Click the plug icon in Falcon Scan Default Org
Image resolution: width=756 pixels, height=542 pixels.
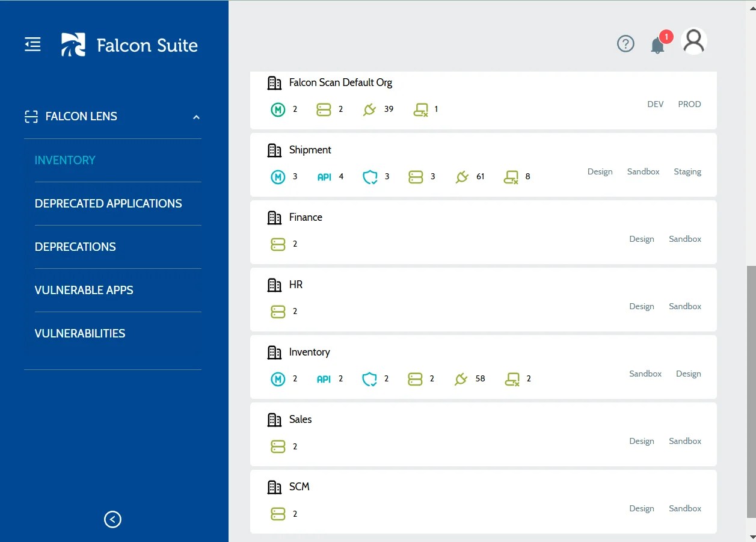(369, 109)
